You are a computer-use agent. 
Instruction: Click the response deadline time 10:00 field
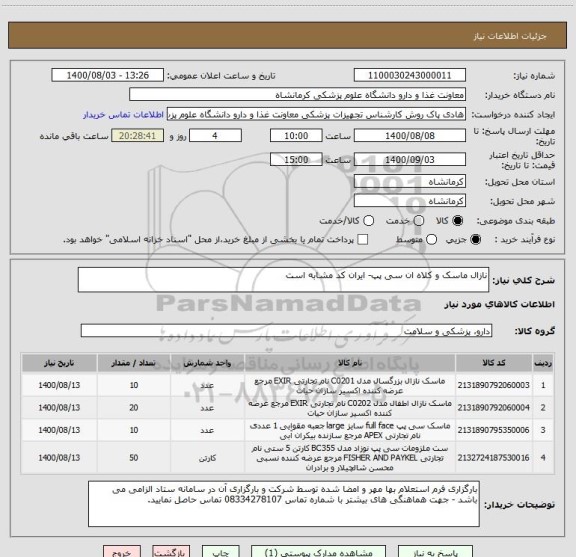click(296, 136)
